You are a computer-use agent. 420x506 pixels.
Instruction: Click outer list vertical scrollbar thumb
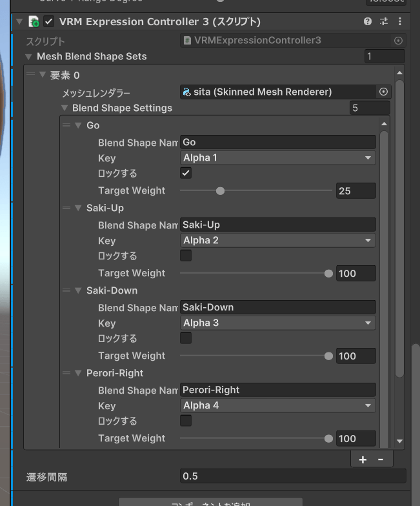400,228
